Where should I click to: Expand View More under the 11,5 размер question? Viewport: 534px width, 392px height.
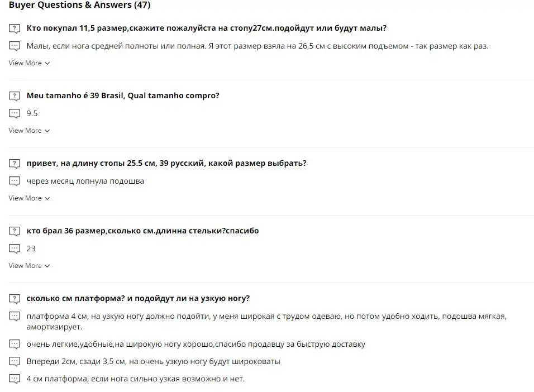(x=29, y=63)
